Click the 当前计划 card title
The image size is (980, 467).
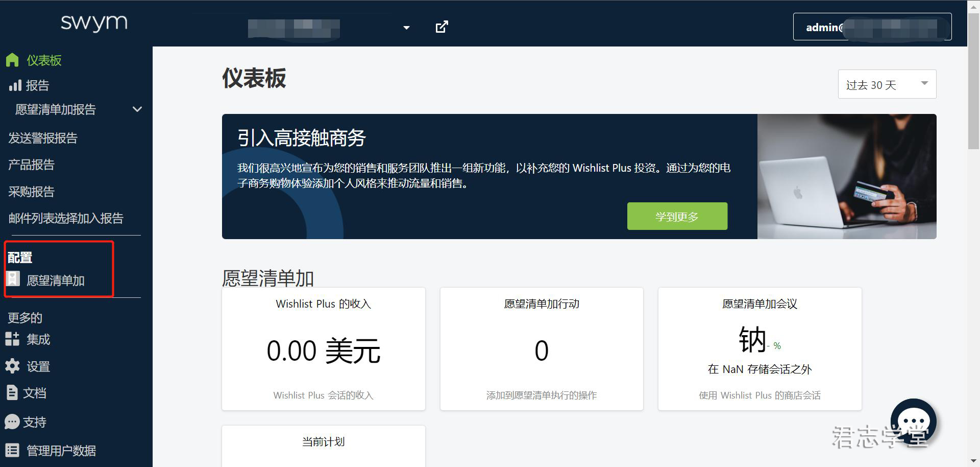(x=324, y=442)
